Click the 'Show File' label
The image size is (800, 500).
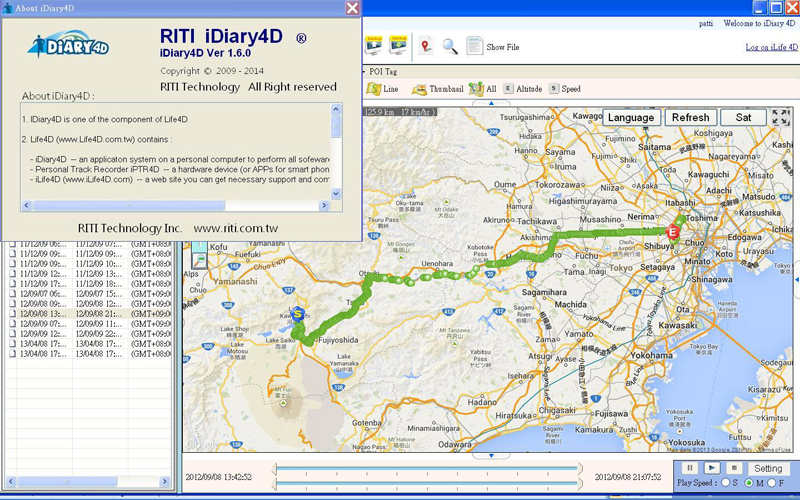coord(503,47)
